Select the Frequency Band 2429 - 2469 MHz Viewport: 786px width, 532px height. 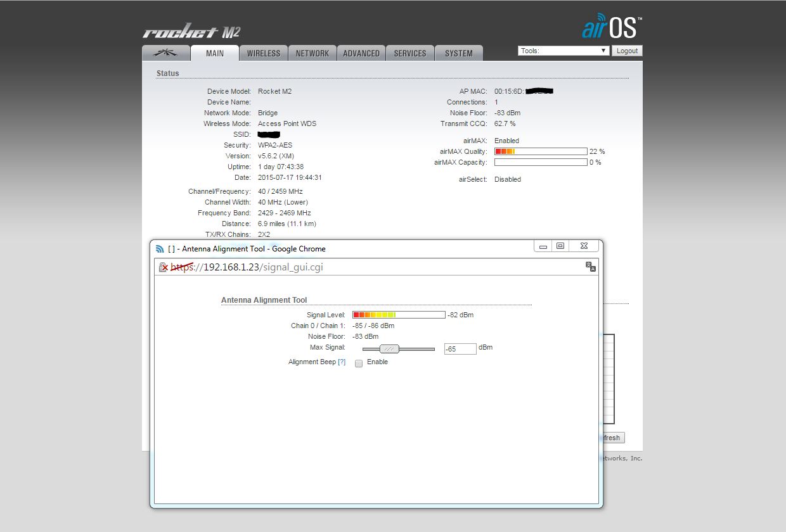285,213
